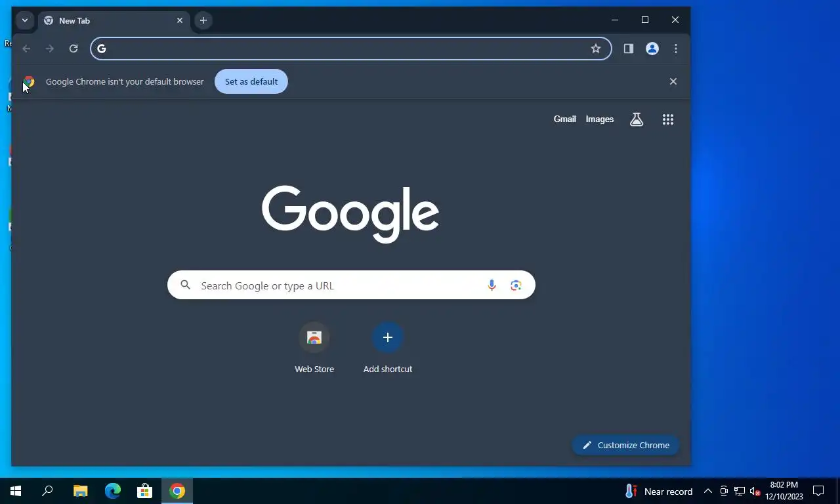The height and width of the screenshot is (504, 840).
Task: Focus the Chrome address bar
Action: pyautogui.click(x=350, y=49)
